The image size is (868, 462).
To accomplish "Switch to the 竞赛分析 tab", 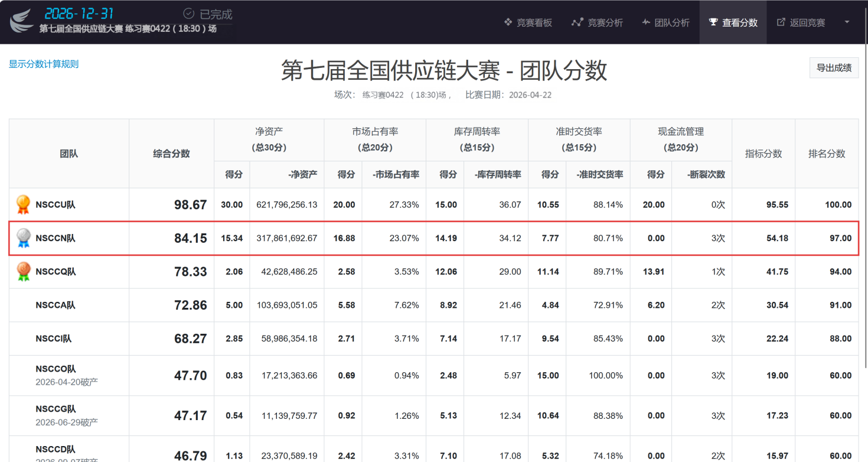I will [597, 22].
